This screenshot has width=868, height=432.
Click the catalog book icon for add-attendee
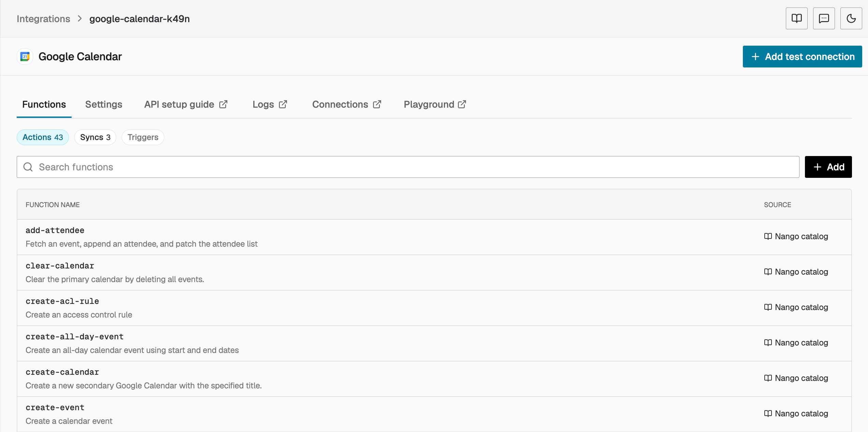pos(768,236)
